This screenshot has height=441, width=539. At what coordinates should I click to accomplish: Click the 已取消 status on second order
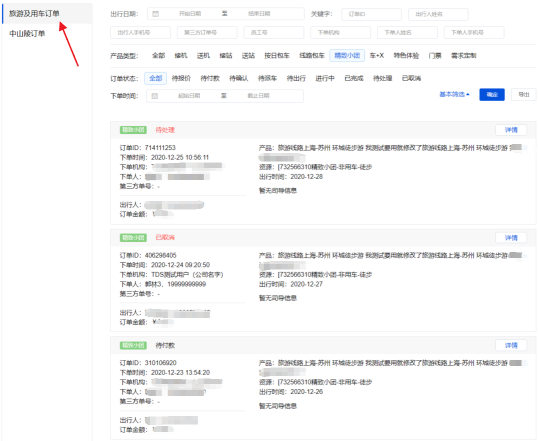click(x=165, y=238)
